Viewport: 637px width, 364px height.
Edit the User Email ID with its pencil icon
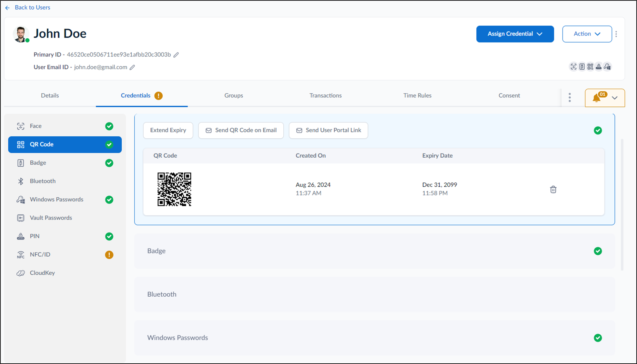pyautogui.click(x=132, y=67)
